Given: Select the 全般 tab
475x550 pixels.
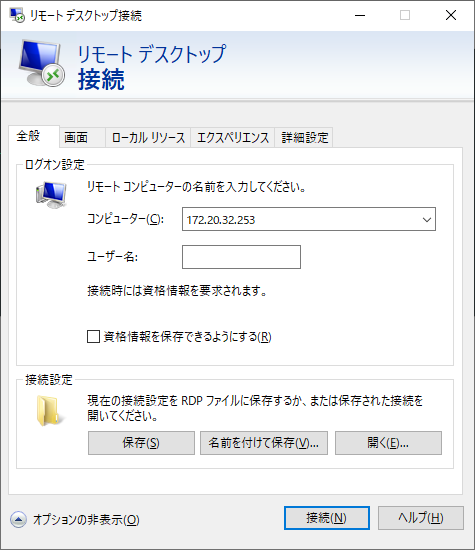Looking at the screenshot, I should coord(28,136).
